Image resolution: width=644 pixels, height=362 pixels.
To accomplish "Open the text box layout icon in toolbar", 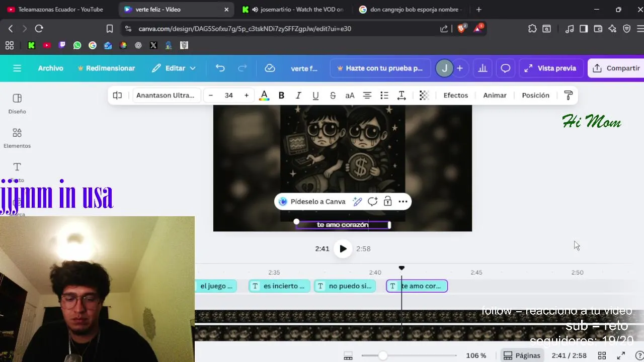I will pos(117,95).
